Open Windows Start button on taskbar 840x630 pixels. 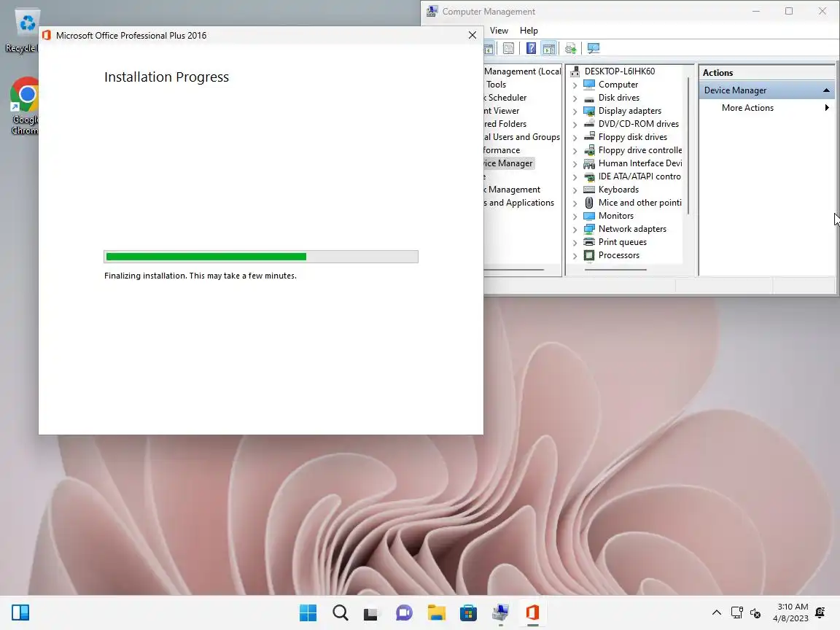[308, 612]
